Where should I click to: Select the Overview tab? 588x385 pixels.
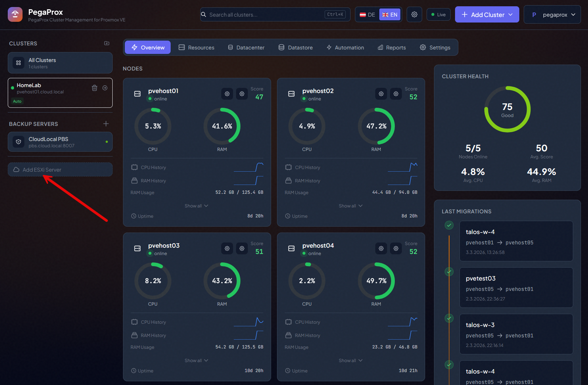point(148,47)
